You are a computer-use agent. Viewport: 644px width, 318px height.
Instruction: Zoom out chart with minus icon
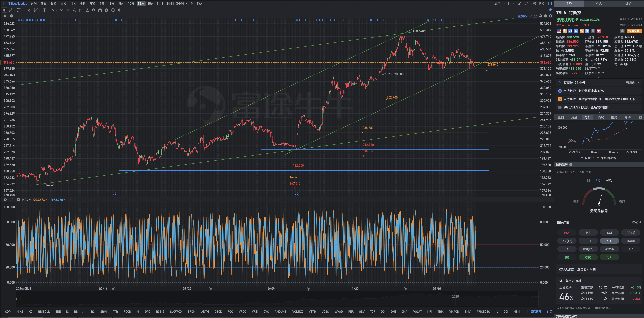[x=546, y=16]
